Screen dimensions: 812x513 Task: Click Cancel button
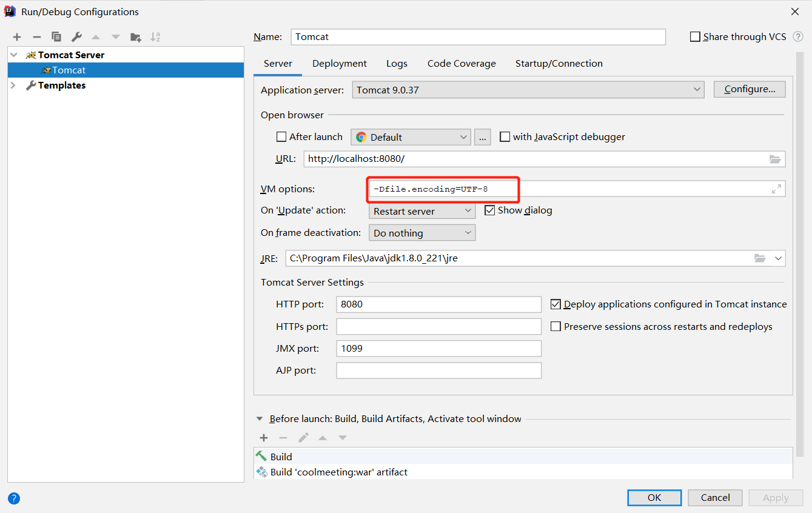(x=715, y=498)
